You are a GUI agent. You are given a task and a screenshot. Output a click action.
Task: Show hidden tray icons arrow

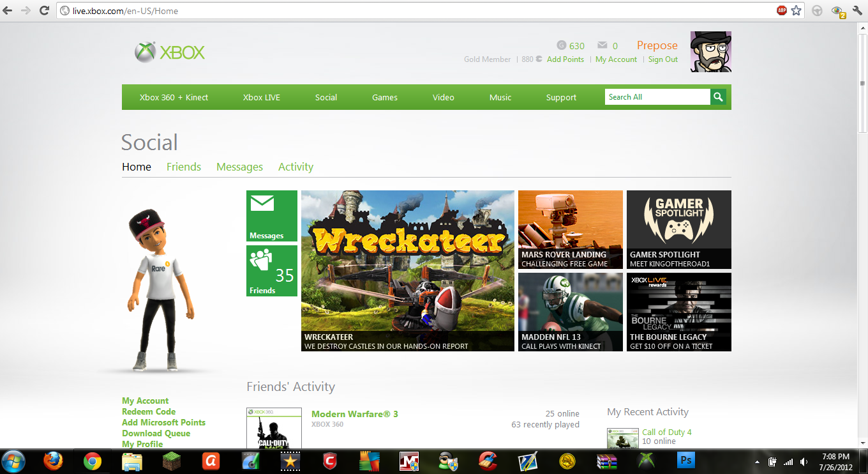757,461
